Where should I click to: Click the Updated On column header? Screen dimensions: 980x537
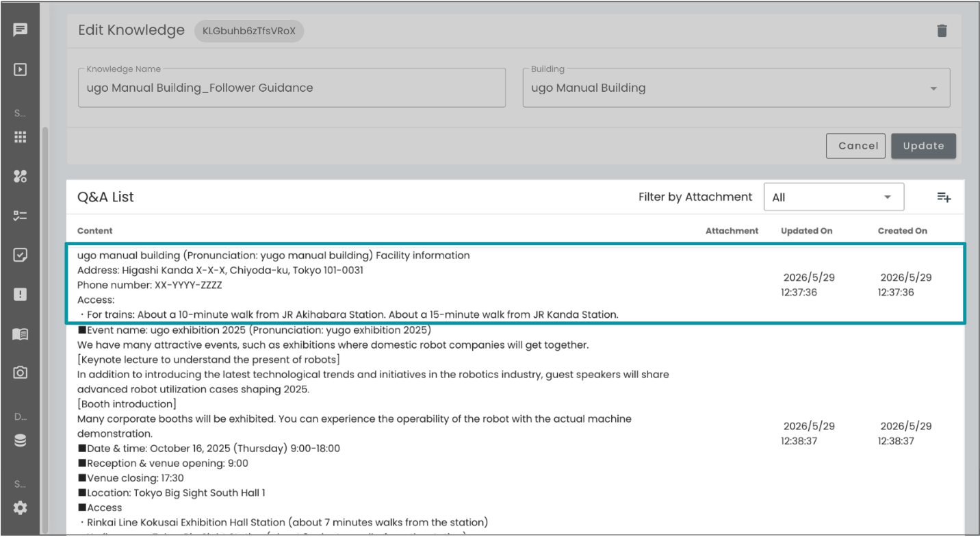[x=807, y=231]
